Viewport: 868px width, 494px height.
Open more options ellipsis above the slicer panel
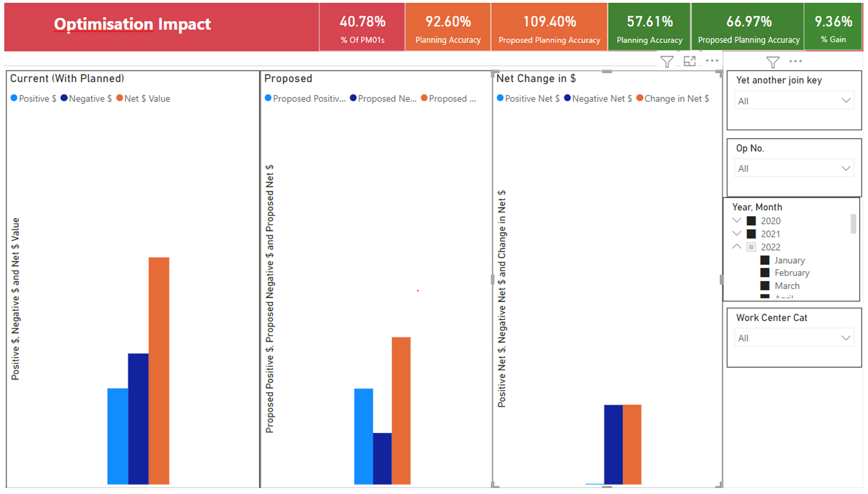pyautogui.click(x=795, y=61)
